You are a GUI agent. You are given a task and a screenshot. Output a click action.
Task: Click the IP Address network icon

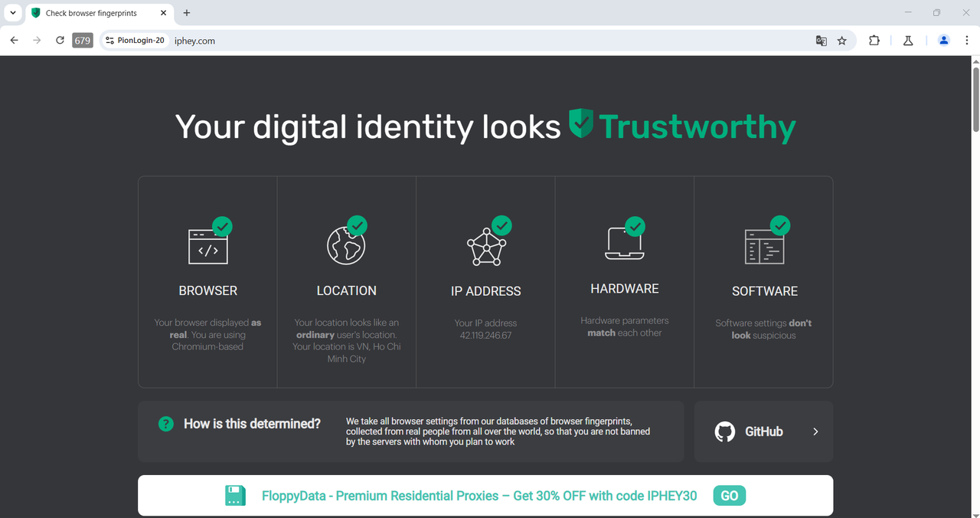(485, 247)
